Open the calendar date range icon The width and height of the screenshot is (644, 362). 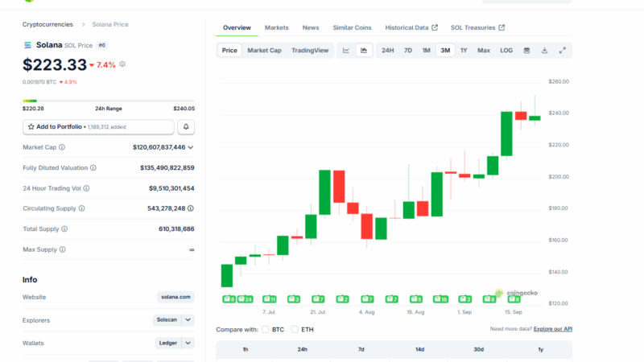pos(526,51)
